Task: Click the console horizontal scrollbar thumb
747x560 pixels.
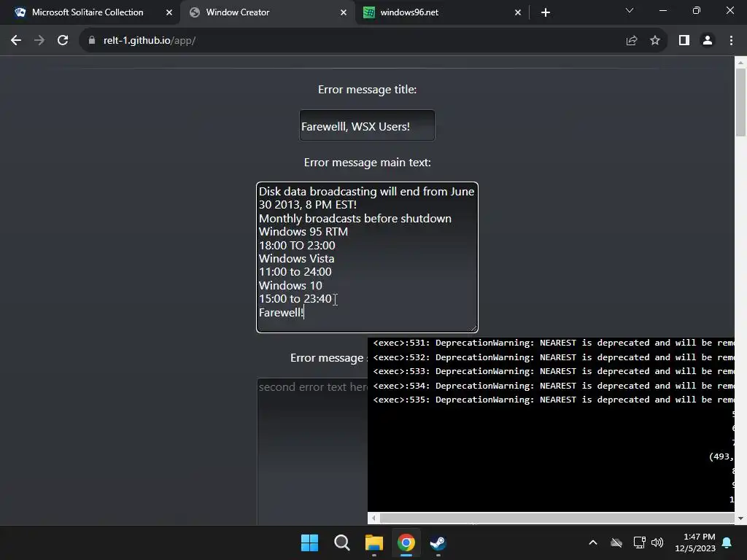Action: 557,518
